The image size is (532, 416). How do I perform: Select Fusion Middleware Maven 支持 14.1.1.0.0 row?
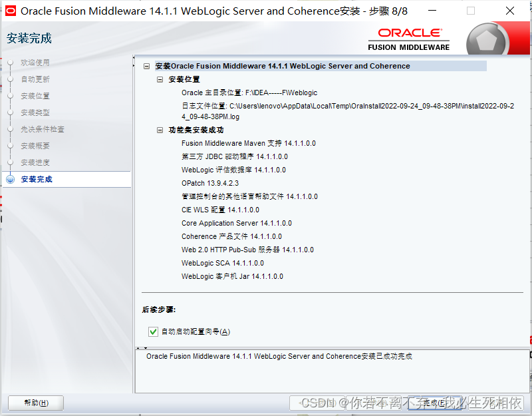(248, 143)
